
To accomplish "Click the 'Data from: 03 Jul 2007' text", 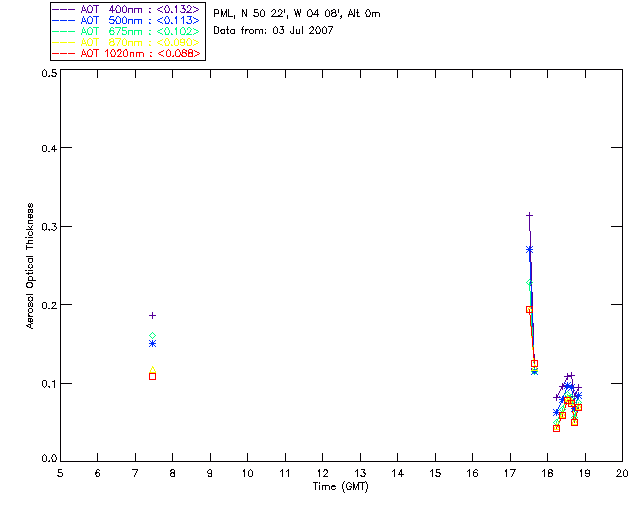I will click(x=273, y=30).
